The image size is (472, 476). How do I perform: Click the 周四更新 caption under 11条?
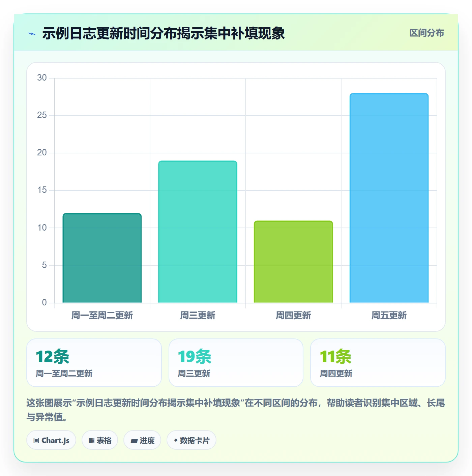(x=336, y=374)
